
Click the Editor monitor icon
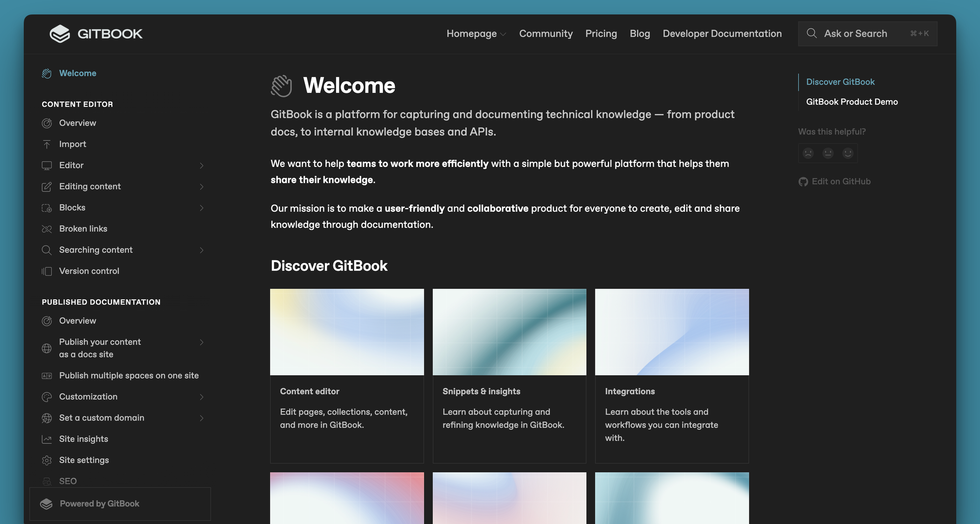click(x=47, y=165)
